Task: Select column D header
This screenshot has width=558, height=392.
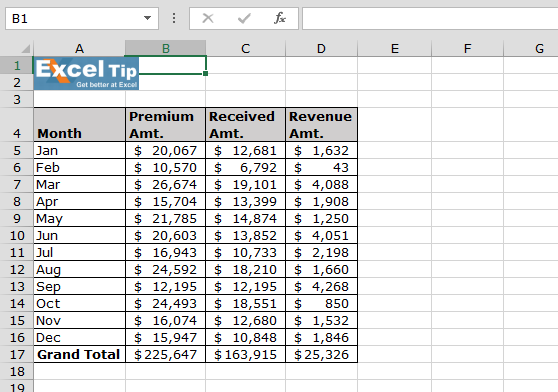Action: pyautogui.click(x=321, y=48)
